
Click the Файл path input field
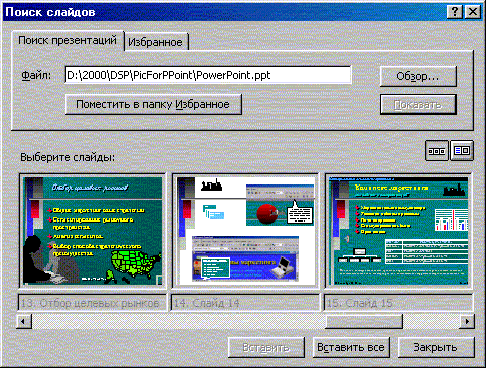[208, 75]
